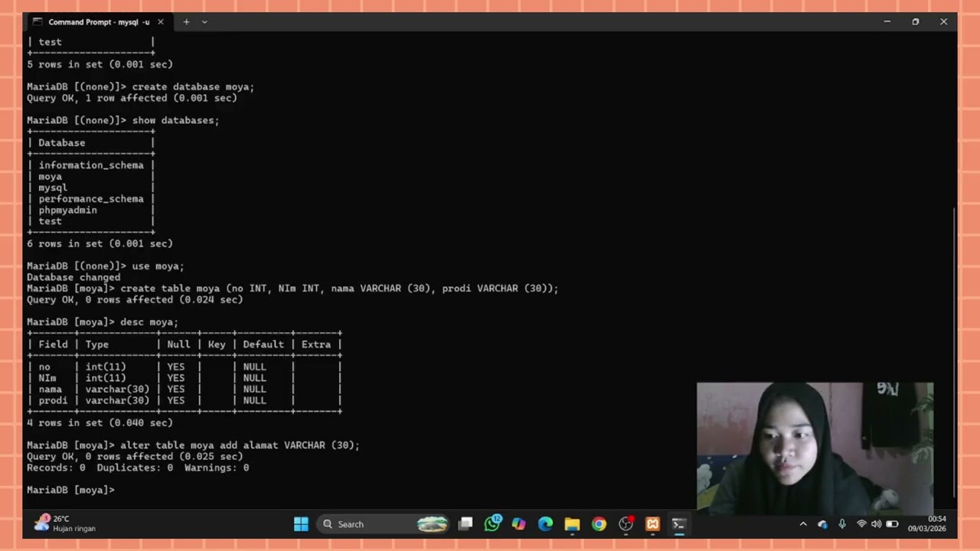The width and height of the screenshot is (980, 551).
Task: Show hidden system tray icons
Action: (803, 524)
